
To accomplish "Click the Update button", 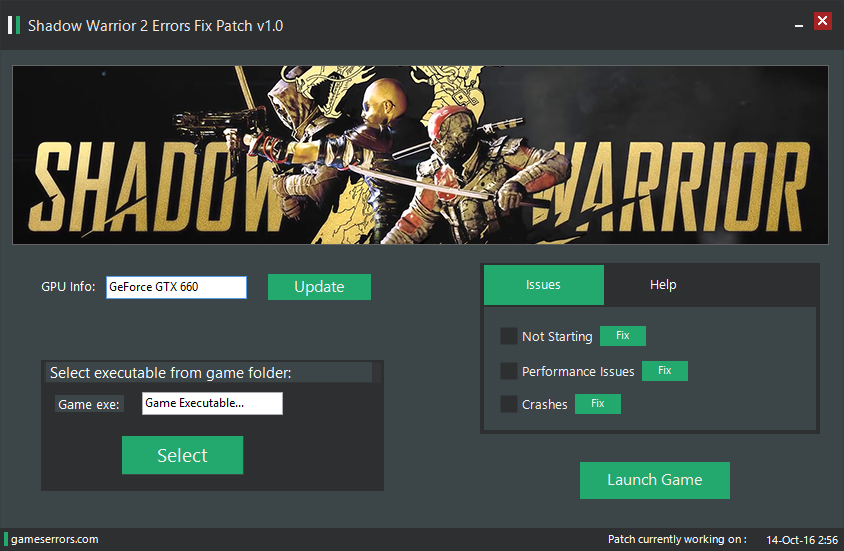I will point(319,287).
